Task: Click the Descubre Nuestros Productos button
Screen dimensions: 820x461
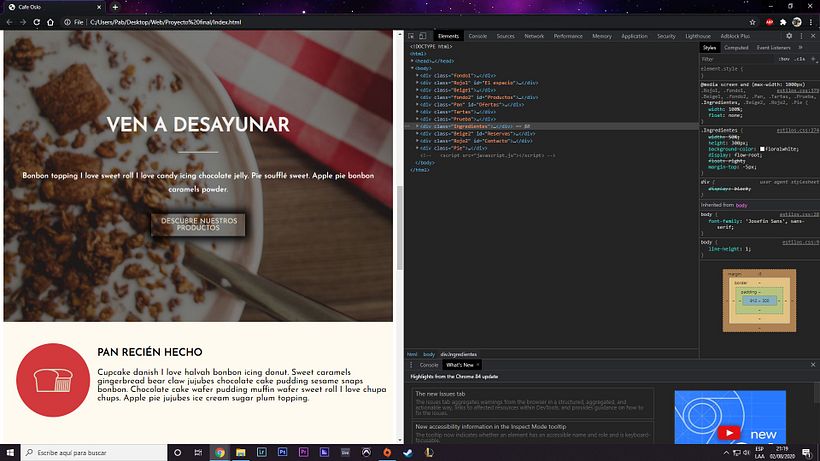Action: point(198,224)
